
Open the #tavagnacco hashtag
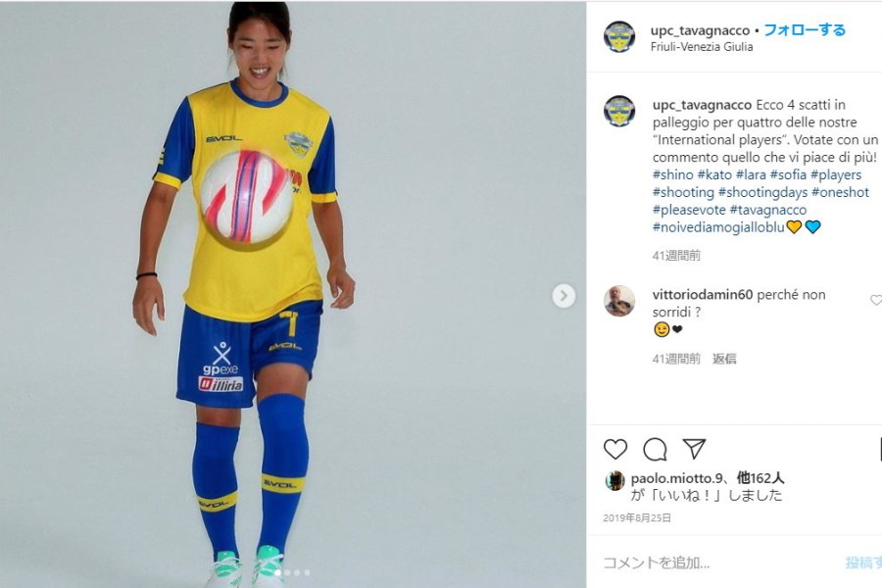[x=767, y=210]
